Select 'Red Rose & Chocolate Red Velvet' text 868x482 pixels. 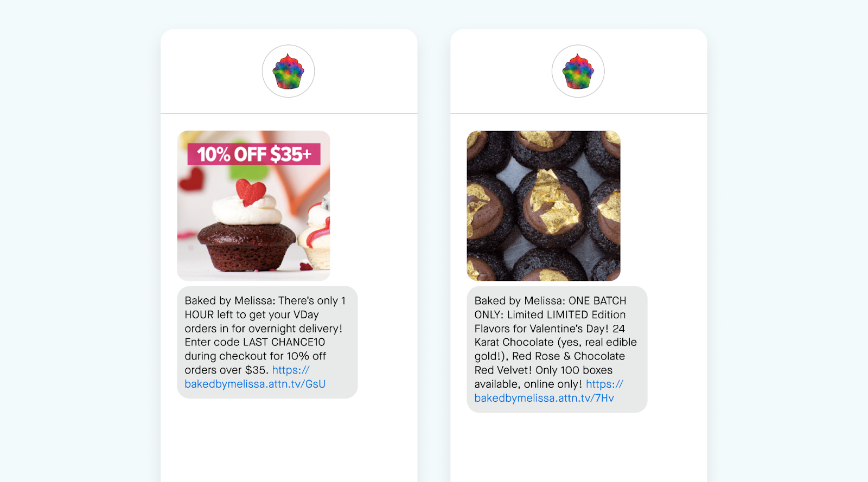550,363
